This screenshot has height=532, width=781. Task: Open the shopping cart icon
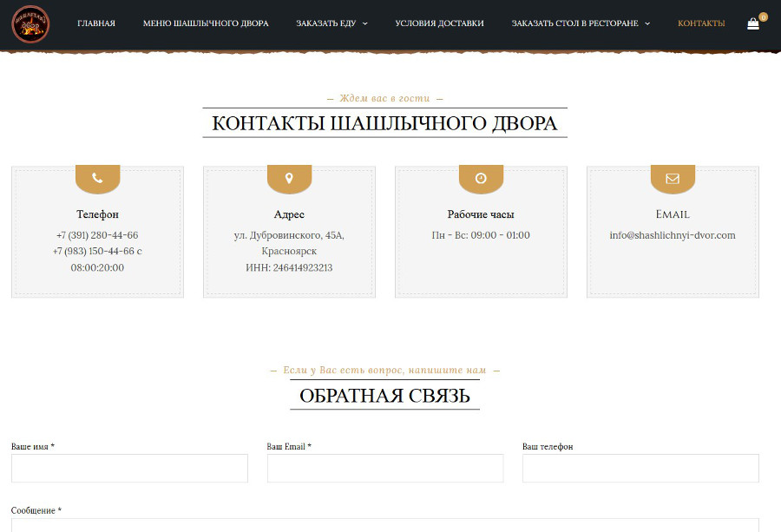(752, 24)
